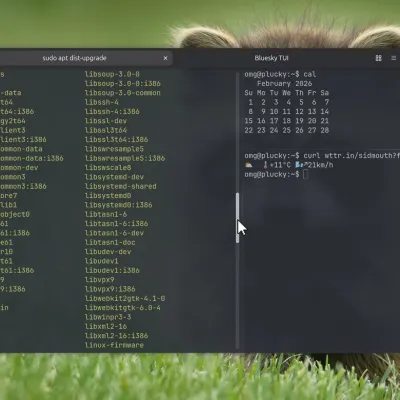Select the package libudev-dev
The image size is (400, 400).
tap(108, 252)
